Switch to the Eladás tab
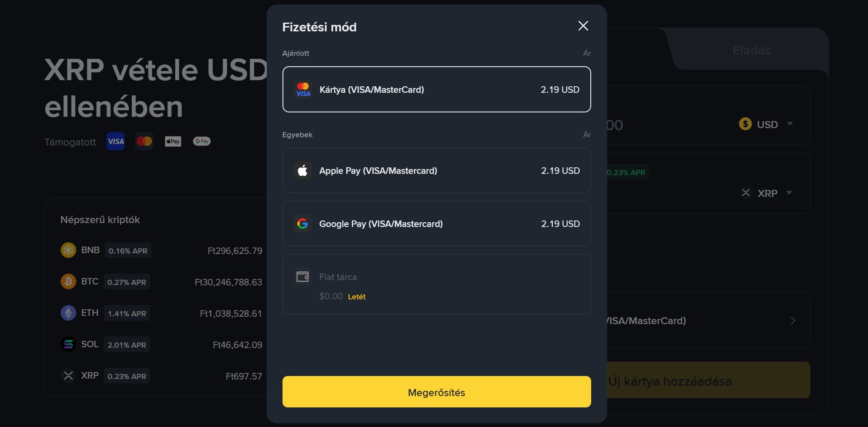Viewport: 868px width, 427px height. [751, 50]
